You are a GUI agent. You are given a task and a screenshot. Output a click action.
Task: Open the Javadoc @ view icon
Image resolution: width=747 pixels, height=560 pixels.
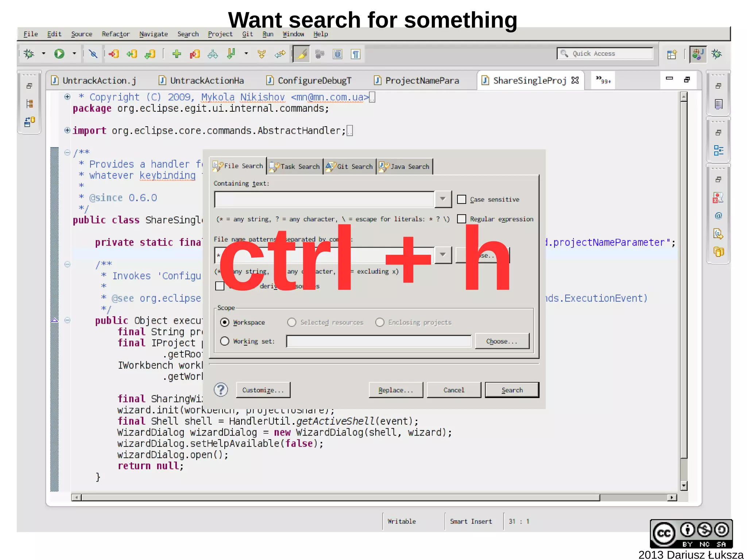[x=719, y=216]
